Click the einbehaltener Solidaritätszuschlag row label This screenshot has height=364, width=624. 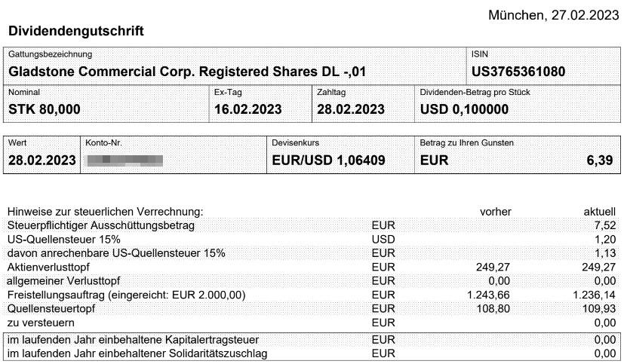(x=136, y=353)
